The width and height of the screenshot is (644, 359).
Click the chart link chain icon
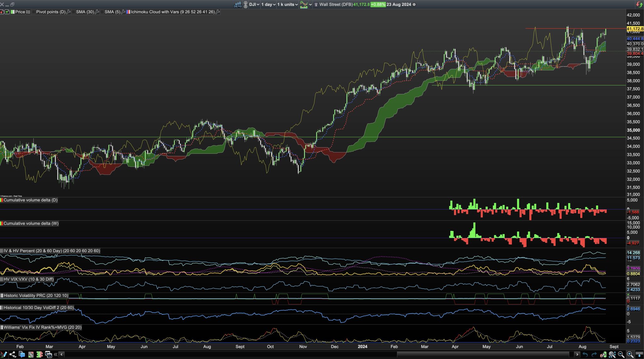click(x=246, y=4)
